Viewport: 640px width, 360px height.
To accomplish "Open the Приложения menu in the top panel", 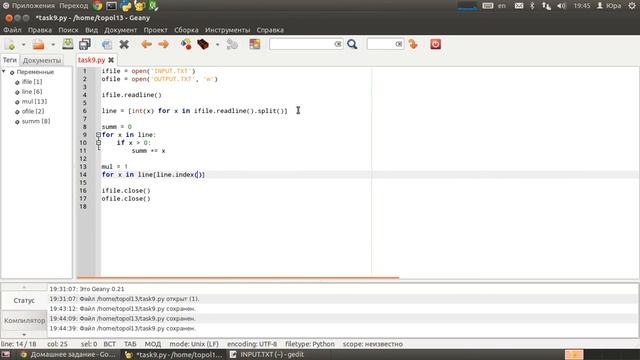I will pyautogui.click(x=29, y=6).
